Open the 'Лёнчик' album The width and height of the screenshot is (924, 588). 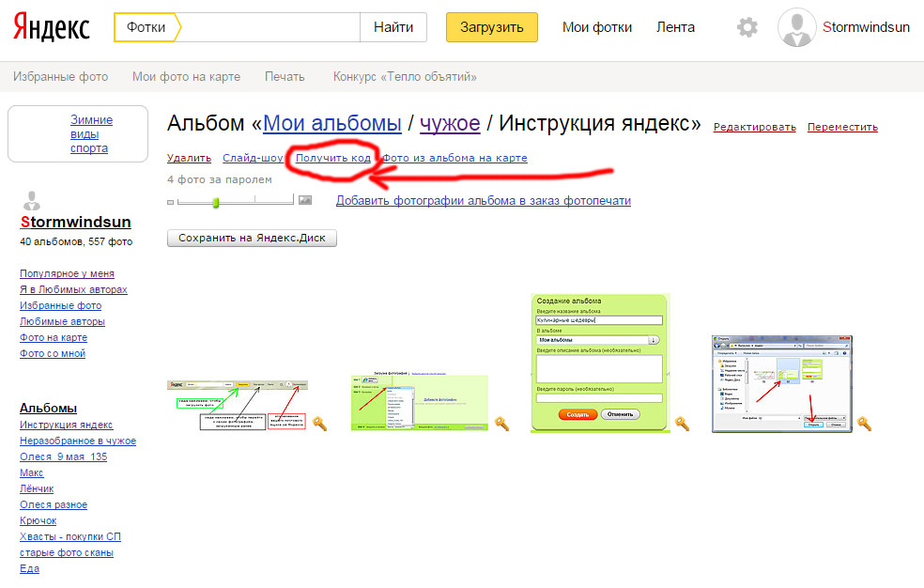tap(37, 487)
